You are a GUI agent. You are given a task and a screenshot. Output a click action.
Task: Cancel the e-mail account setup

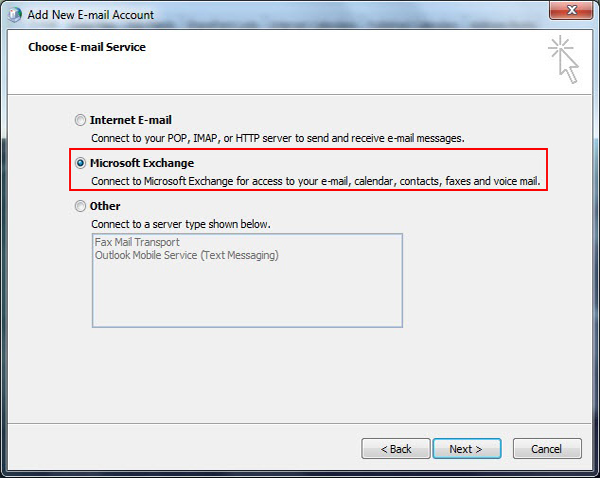pyautogui.click(x=546, y=449)
